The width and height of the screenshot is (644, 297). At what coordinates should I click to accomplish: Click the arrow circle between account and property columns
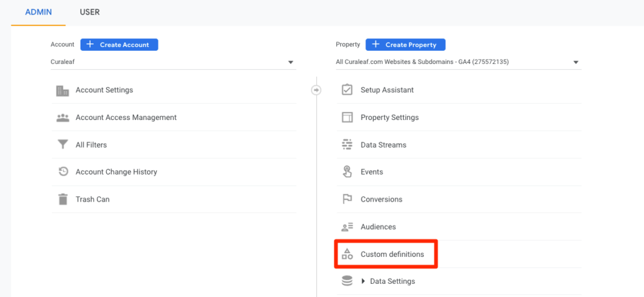(x=316, y=90)
